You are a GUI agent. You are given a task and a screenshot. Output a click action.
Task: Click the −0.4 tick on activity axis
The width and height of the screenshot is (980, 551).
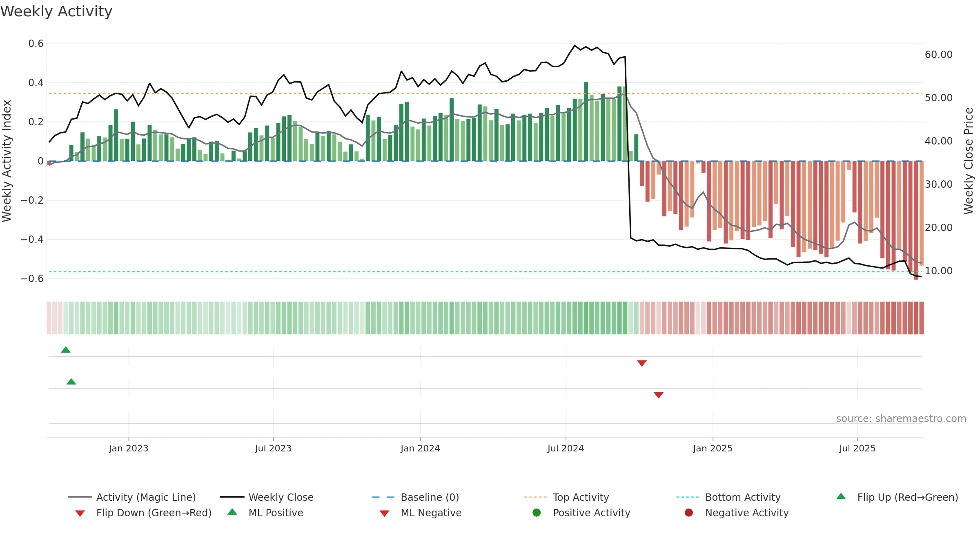tap(32, 240)
